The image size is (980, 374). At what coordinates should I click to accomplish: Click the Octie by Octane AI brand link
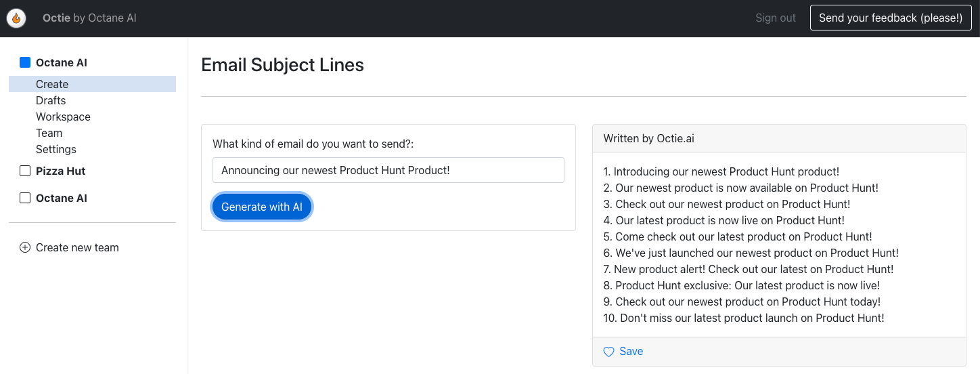pos(89,18)
